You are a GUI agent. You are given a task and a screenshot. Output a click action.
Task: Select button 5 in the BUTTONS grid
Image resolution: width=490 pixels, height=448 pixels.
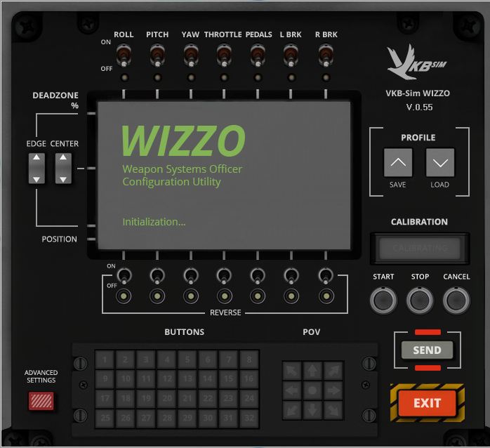[x=187, y=360]
